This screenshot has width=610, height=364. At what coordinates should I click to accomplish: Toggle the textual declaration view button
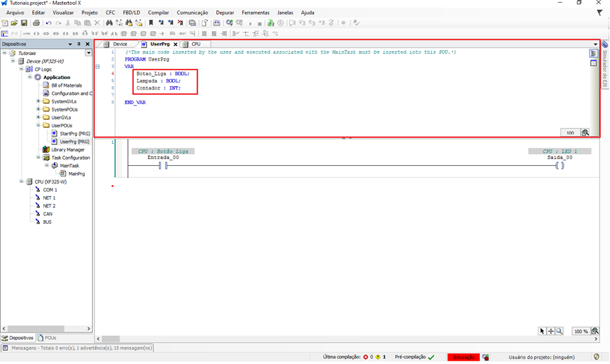pyautogui.click(x=593, y=54)
